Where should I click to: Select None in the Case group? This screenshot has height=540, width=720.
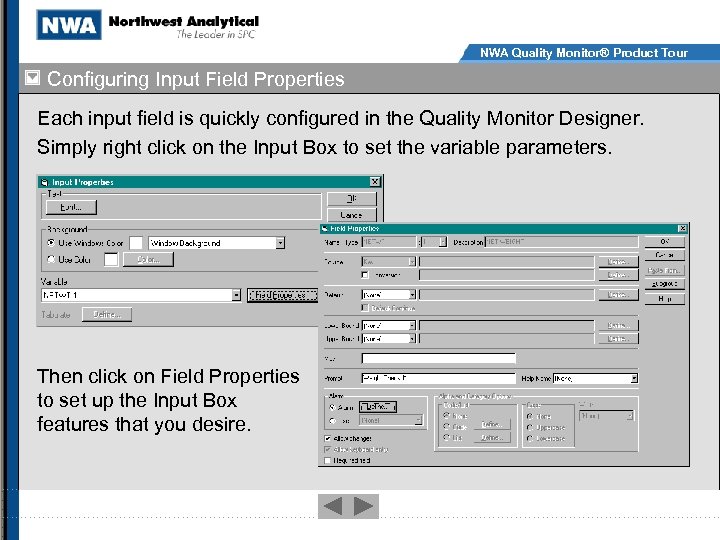tap(529, 416)
